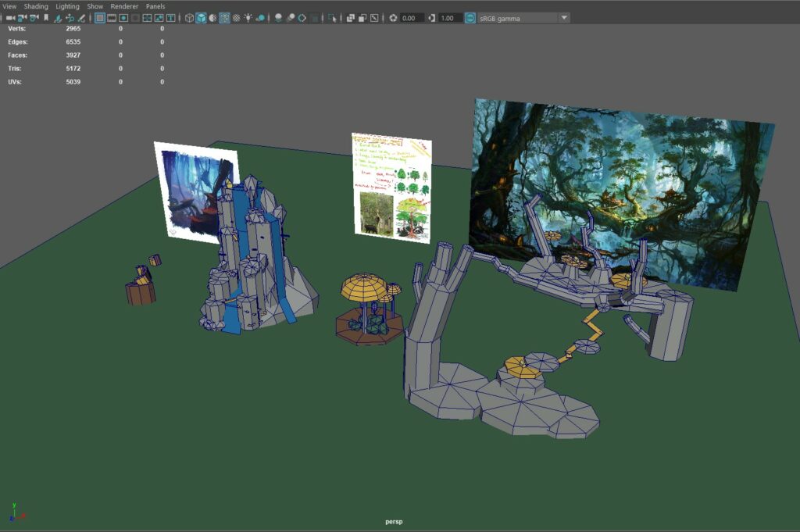Image resolution: width=800 pixels, height=532 pixels.
Task: Click the Motion Blur icon
Action: [291, 18]
